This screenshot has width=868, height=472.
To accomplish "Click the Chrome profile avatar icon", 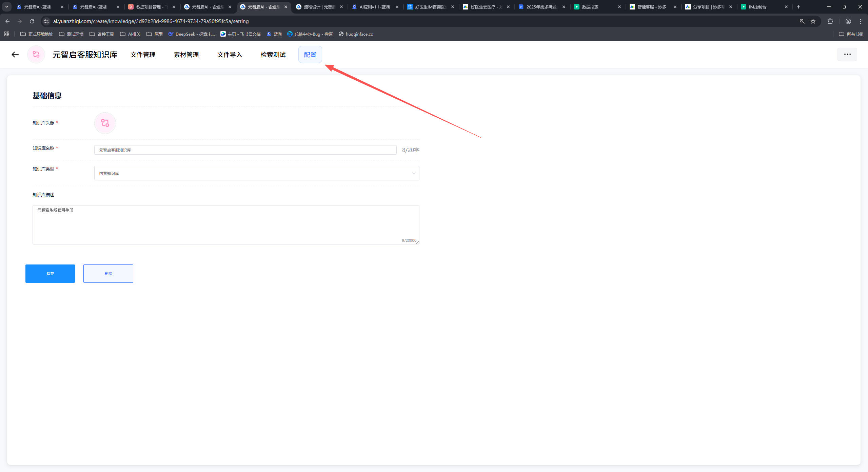I will pos(848,21).
